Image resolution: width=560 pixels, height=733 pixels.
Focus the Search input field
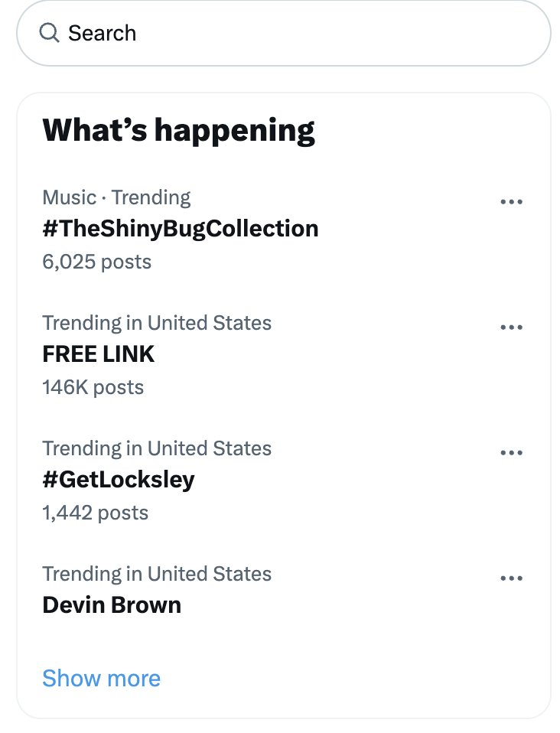(x=306, y=33)
